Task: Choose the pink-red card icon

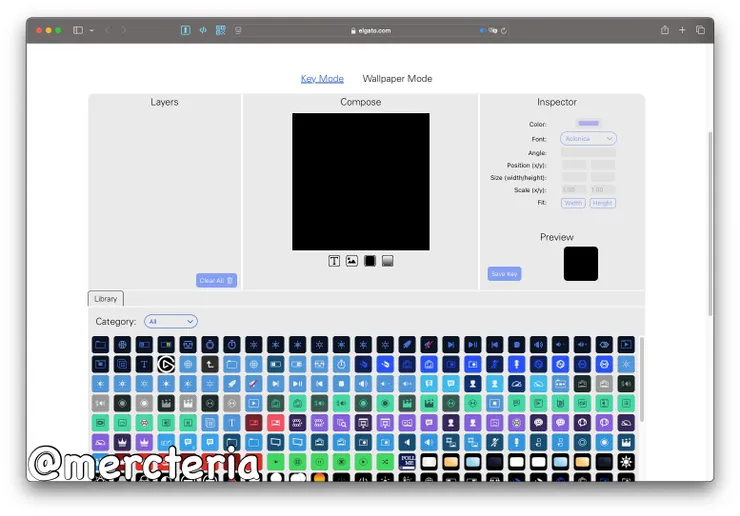Action: (276, 423)
